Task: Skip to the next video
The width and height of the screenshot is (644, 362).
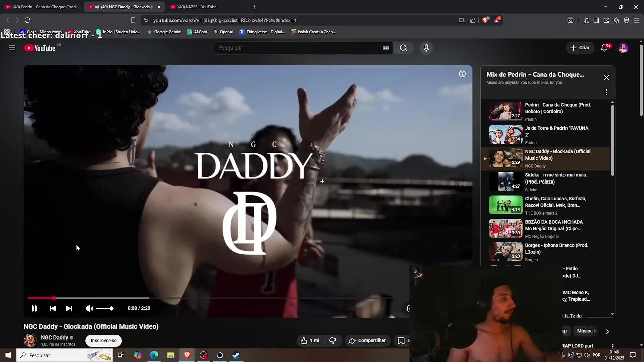Action: (x=69, y=308)
